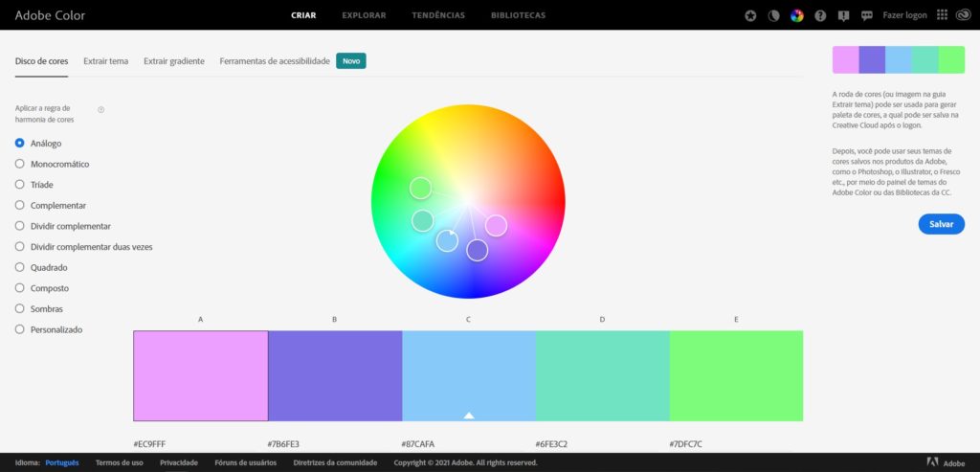
Task: Select teal swatch D
Action: (603, 375)
